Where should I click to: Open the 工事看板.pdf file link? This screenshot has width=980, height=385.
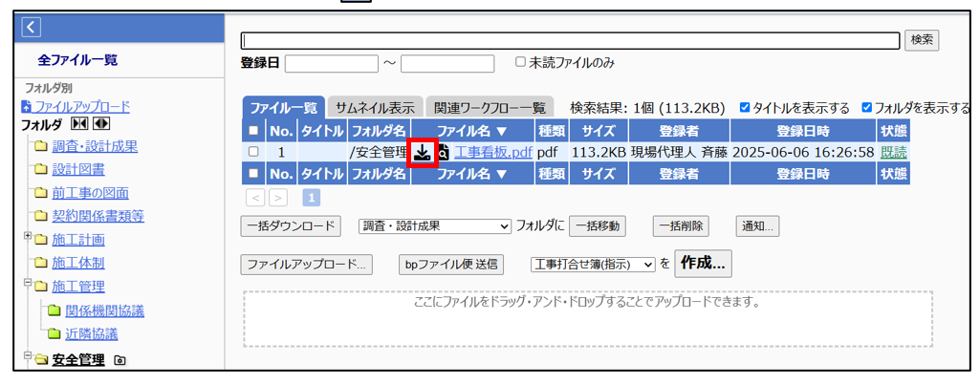(x=492, y=152)
